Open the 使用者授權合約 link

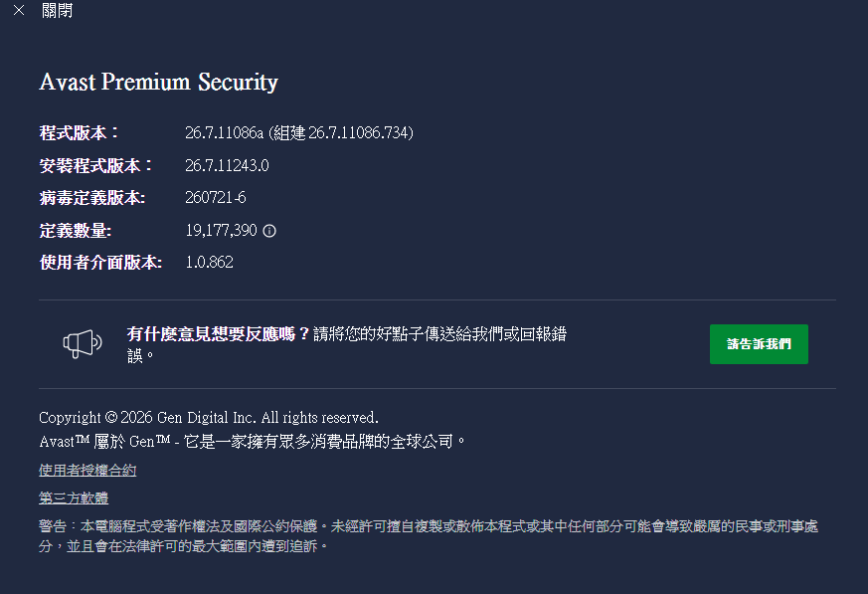pos(87,471)
